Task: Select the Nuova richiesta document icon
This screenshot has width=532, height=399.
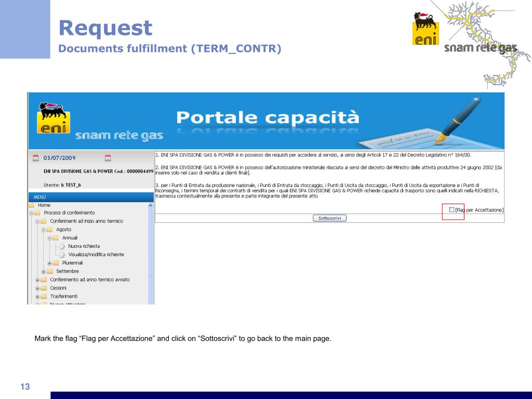Action: point(62,246)
